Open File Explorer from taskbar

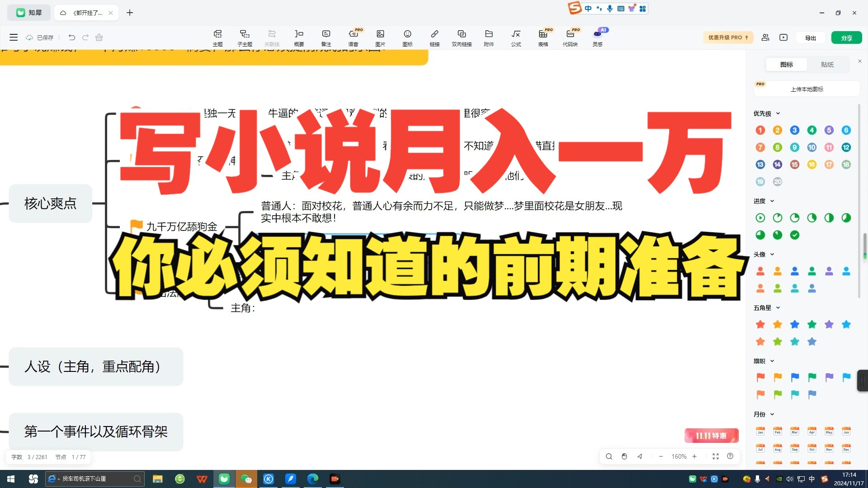click(157, 479)
